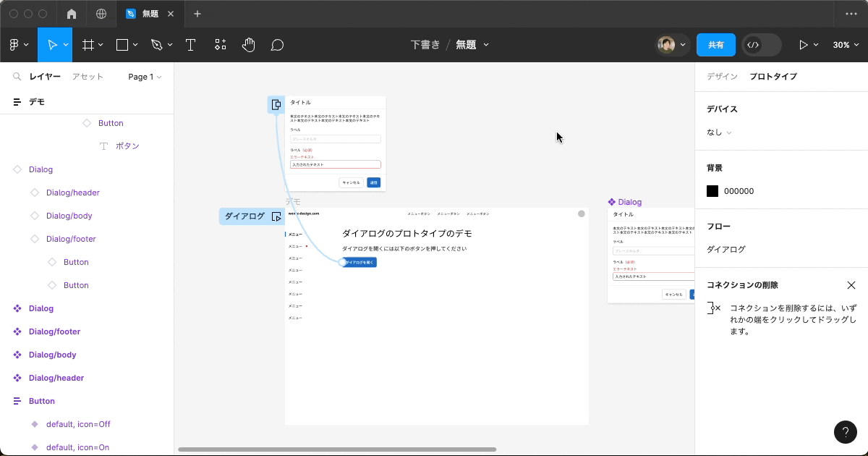
Task: Select the Comment tool
Action: tap(276, 45)
